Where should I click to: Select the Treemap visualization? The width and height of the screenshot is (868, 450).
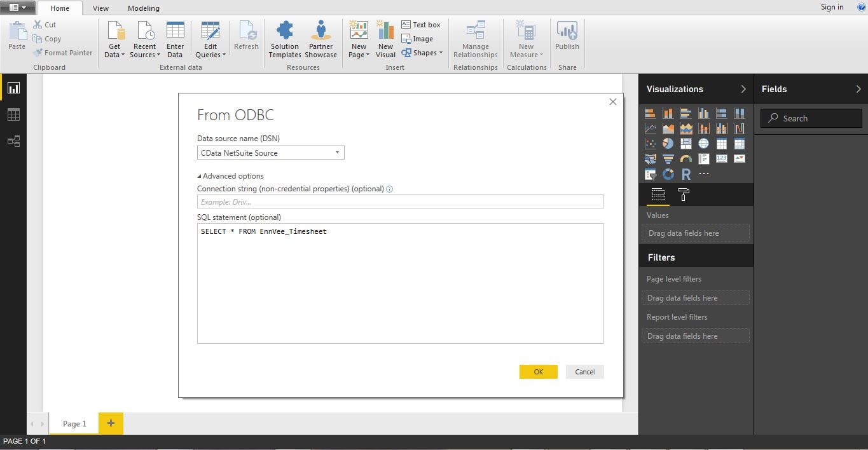[x=685, y=143]
